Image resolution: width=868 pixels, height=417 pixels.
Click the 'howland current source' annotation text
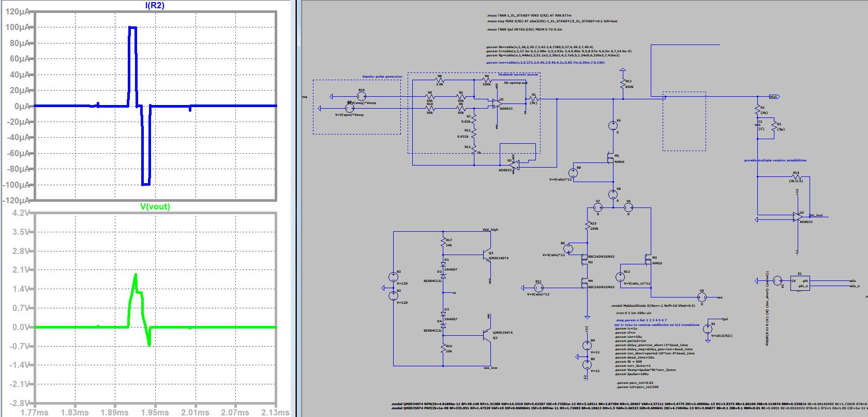pyautogui.click(x=518, y=75)
